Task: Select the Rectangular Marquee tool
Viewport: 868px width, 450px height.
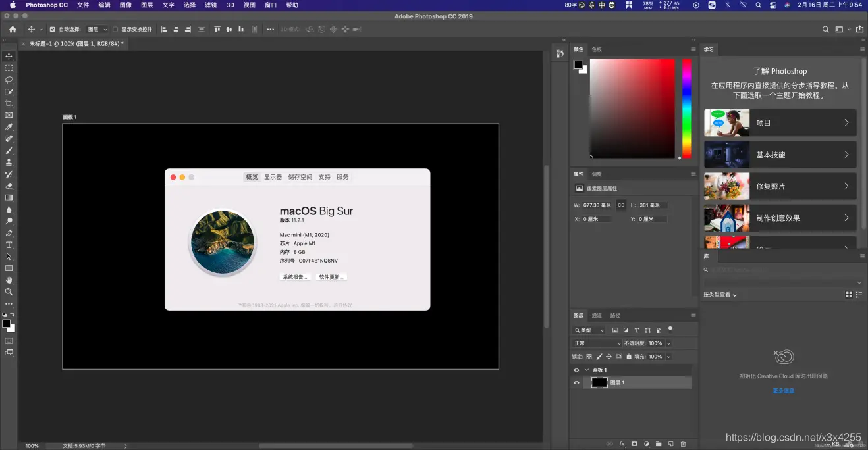Action: 9,68
